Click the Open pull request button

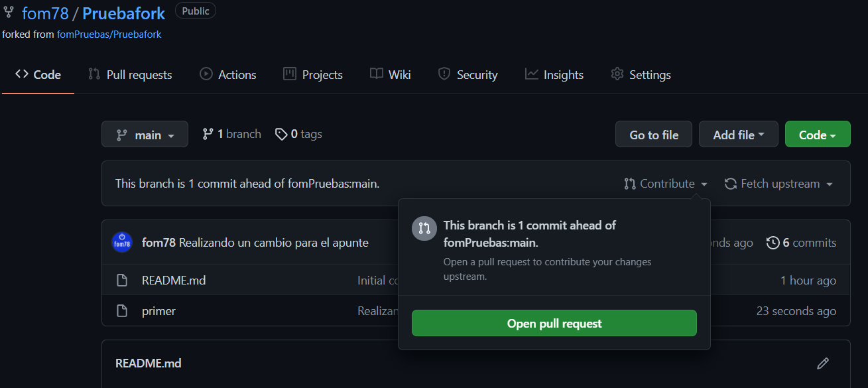coord(554,323)
